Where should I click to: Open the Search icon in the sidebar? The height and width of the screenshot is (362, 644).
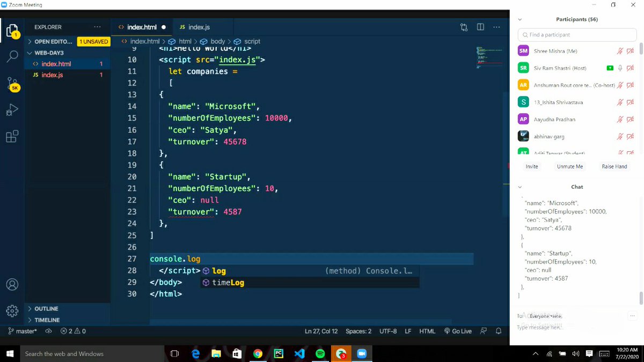(x=12, y=56)
